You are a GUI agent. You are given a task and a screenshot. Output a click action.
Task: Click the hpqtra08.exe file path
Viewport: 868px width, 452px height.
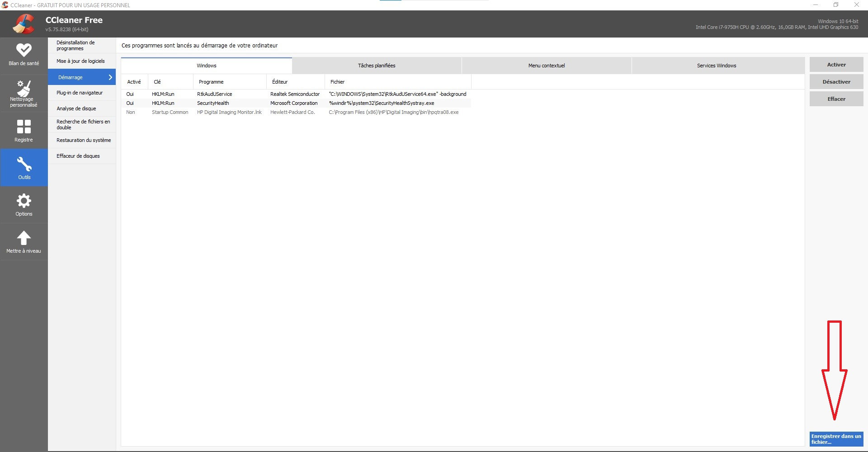click(x=394, y=112)
